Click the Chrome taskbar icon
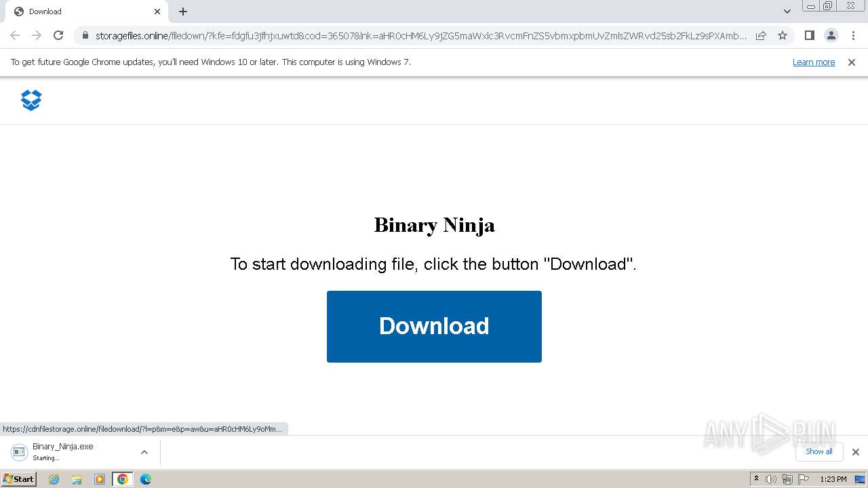Screen dimensions: 868x488 pos(123,479)
